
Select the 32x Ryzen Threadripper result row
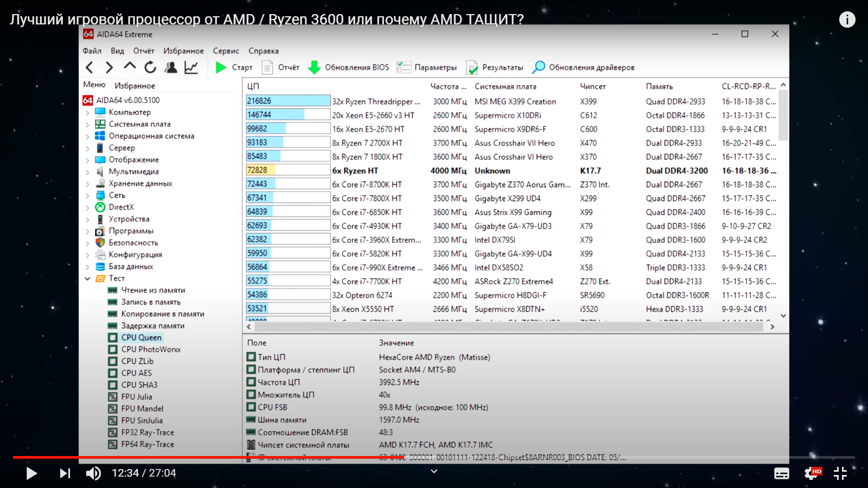(x=512, y=101)
